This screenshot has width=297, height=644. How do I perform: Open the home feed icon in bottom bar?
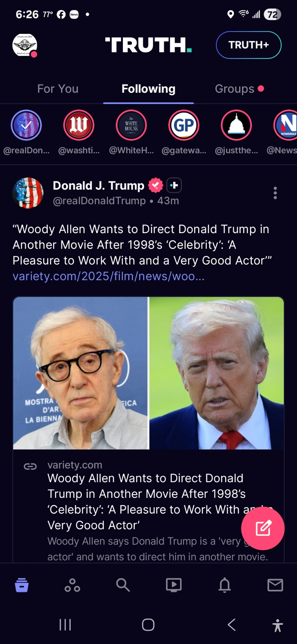(22, 585)
